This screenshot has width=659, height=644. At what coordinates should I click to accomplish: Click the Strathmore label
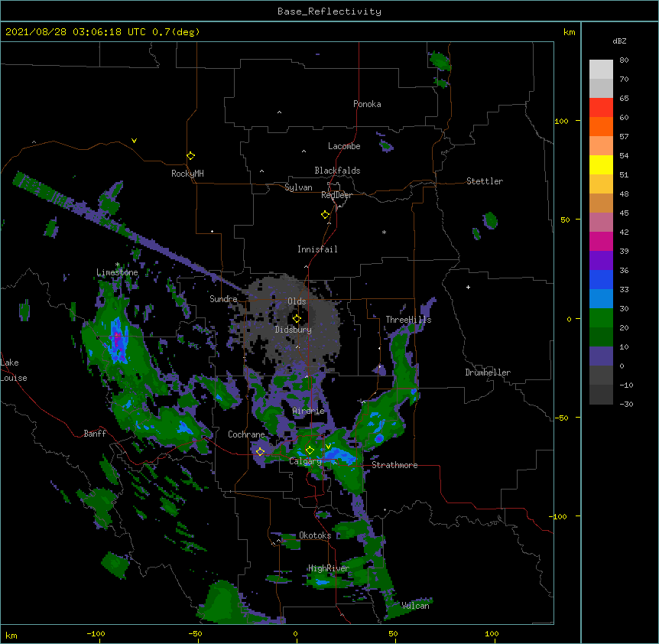394,465
